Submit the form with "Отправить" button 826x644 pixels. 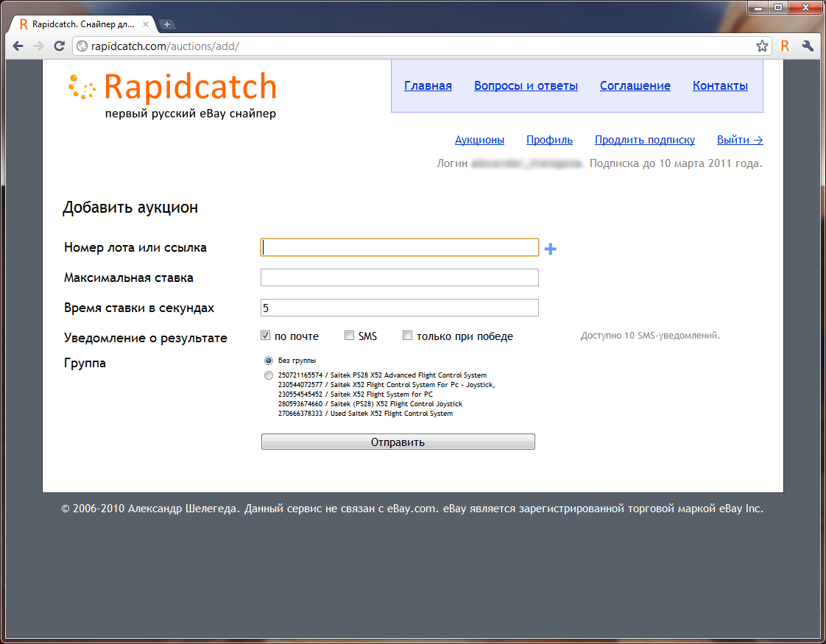pyautogui.click(x=398, y=442)
